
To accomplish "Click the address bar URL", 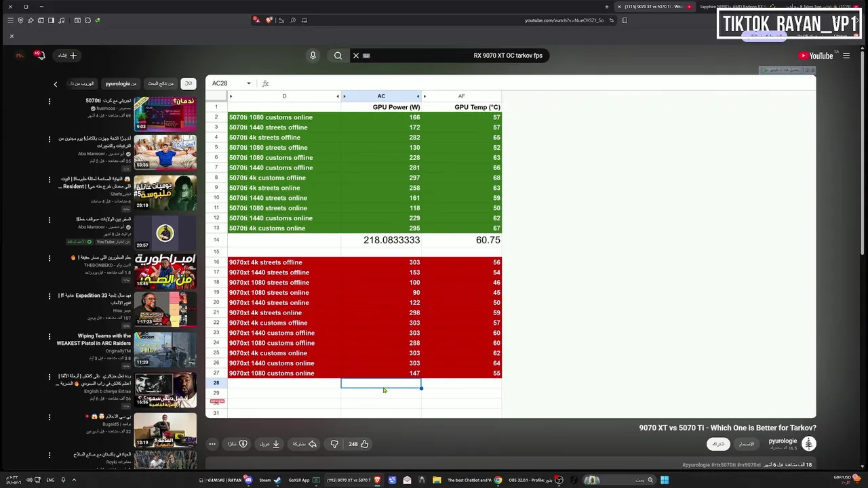I will tap(564, 20).
